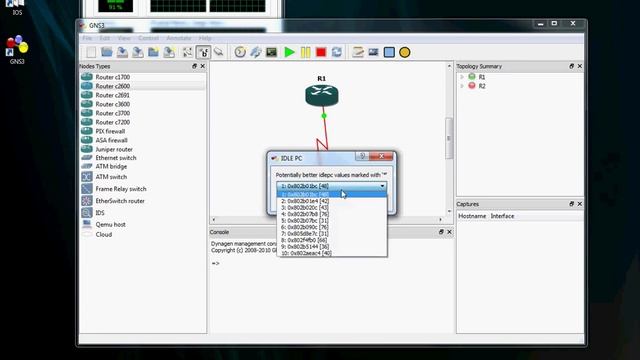This screenshot has width=640, height=360.
Task: Click the New blank project toolbar icon
Action: tap(91, 52)
